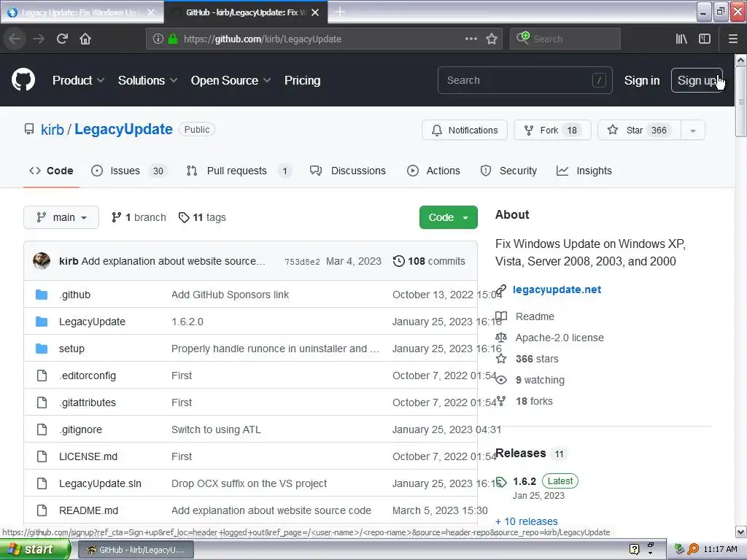Image resolution: width=747 pixels, height=560 pixels.
Task: Click in the GitHub search field
Action: pos(525,80)
